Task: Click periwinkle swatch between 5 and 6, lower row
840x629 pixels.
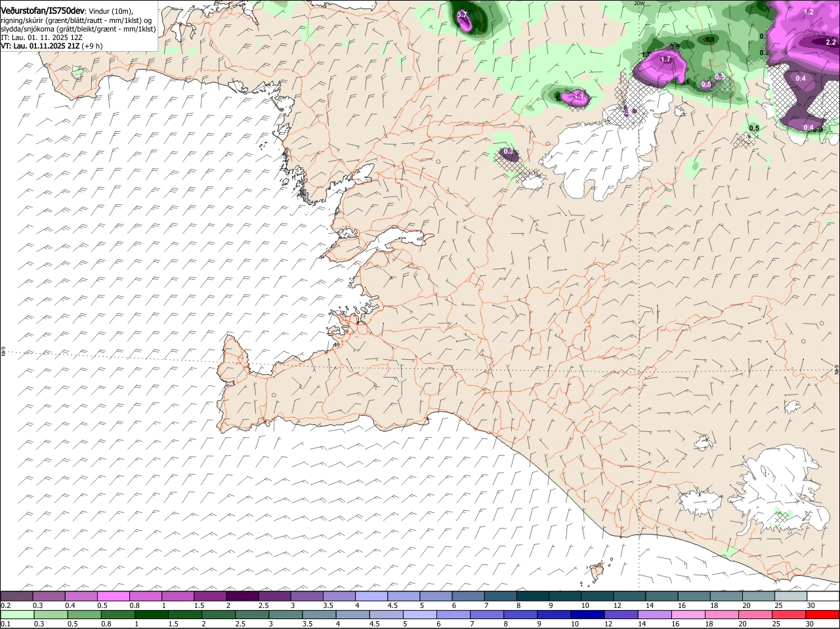Action: (x=420, y=615)
